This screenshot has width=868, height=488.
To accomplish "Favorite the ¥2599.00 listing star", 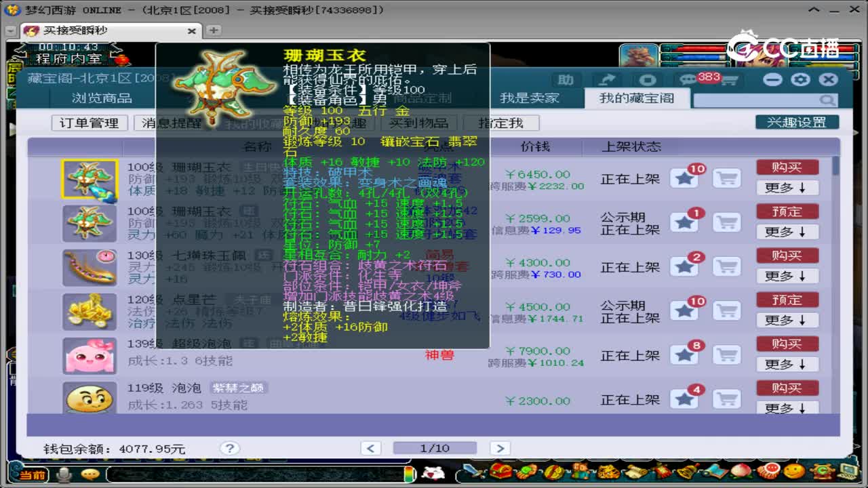I will (684, 223).
